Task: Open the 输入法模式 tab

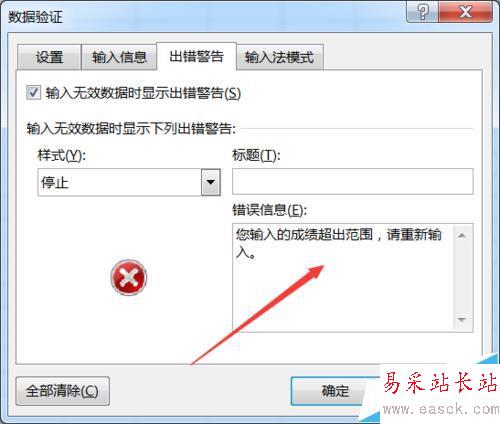Action: click(279, 57)
